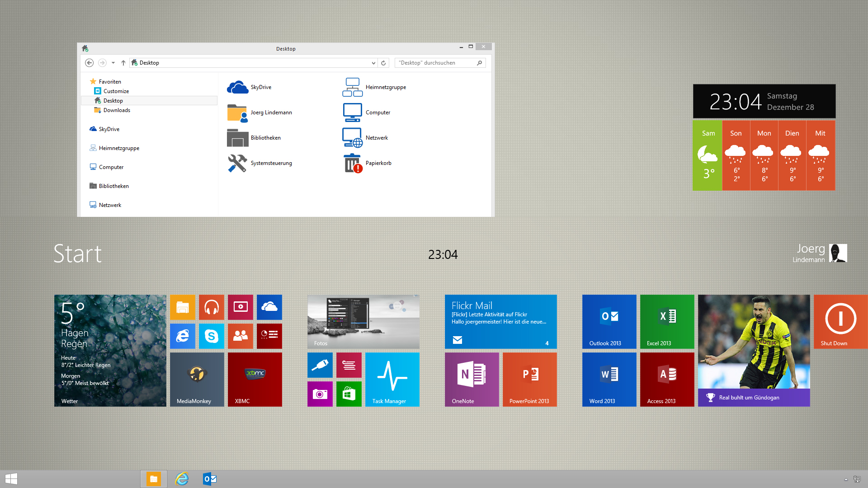Launch the Word 2013 tile
Viewport: 868px width, 488px height.
(609, 380)
